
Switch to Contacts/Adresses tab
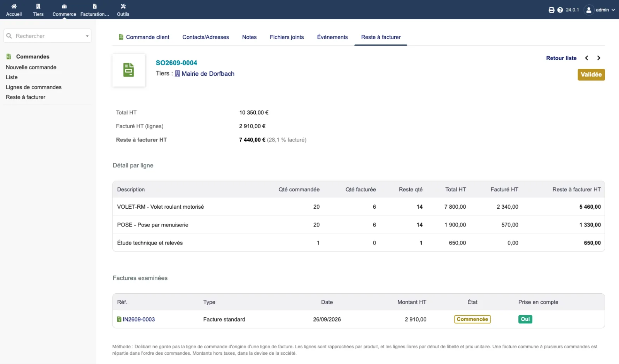(205, 37)
